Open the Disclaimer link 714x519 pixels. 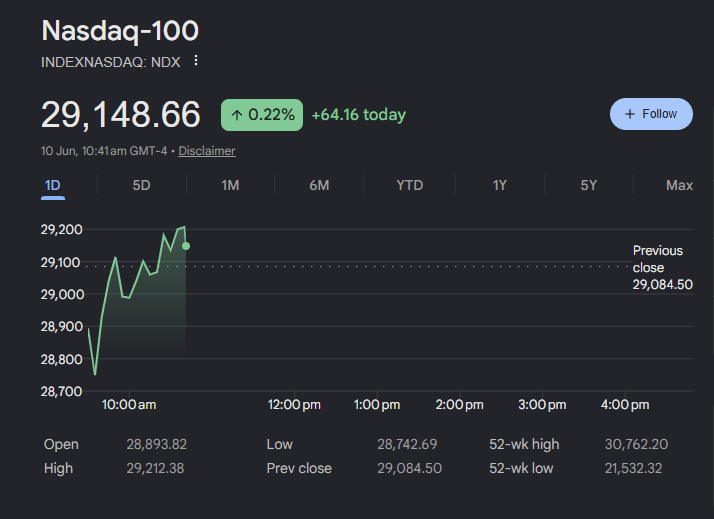[207, 151]
